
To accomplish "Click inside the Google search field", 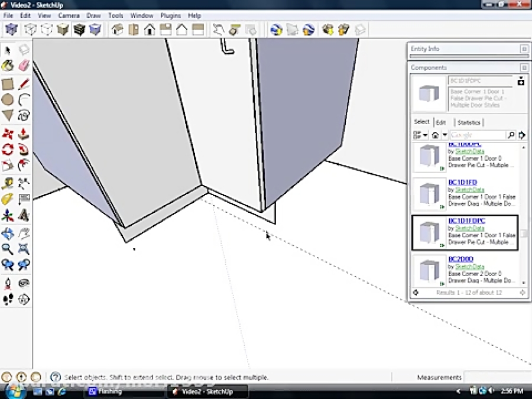I will (x=476, y=135).
